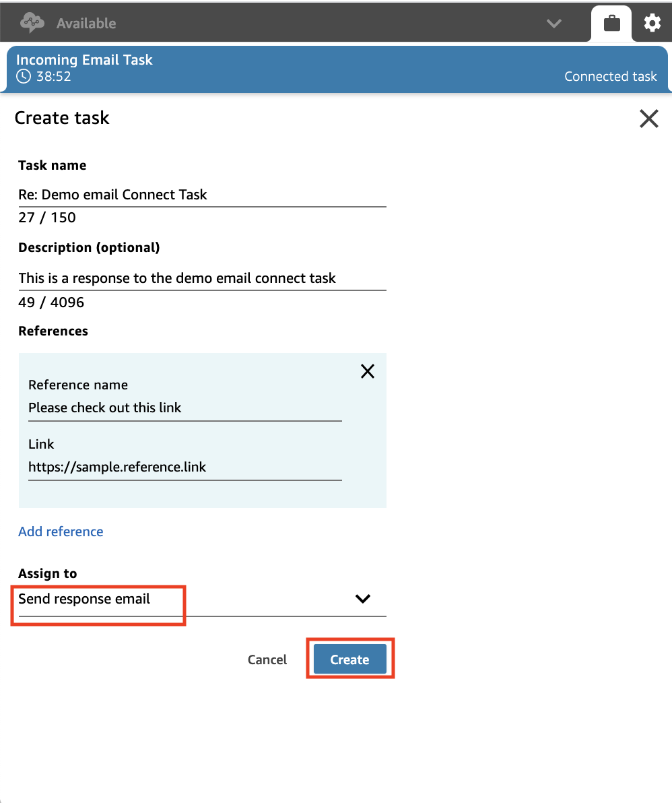672x803 pixels.
Task: Open the settings gear icon
Action: pos(652,24)
